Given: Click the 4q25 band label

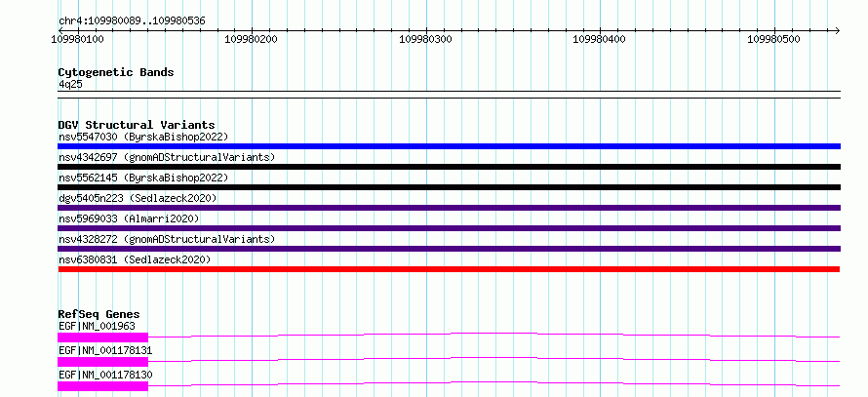Looking at the screenshot, I should pyautogui.click(x=70, y=84).
